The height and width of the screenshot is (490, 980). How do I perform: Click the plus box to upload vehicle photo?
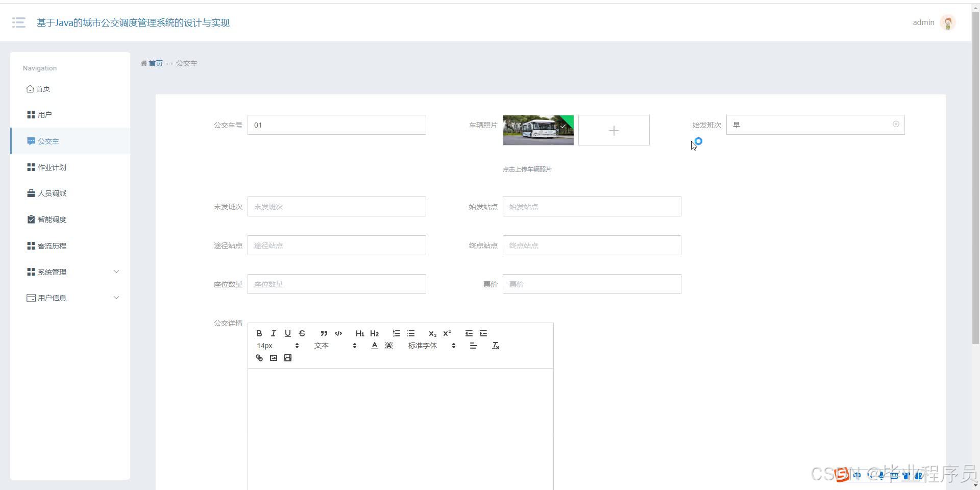point(614,130)
